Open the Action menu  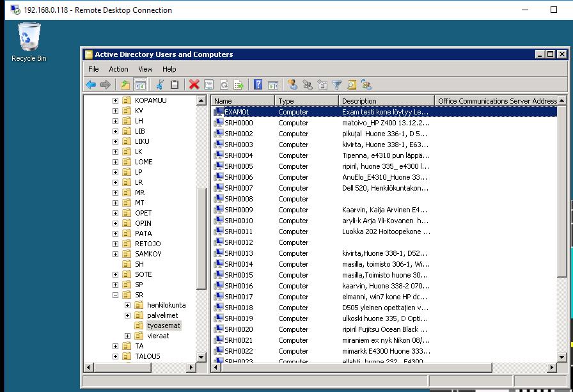pos(118,69)
